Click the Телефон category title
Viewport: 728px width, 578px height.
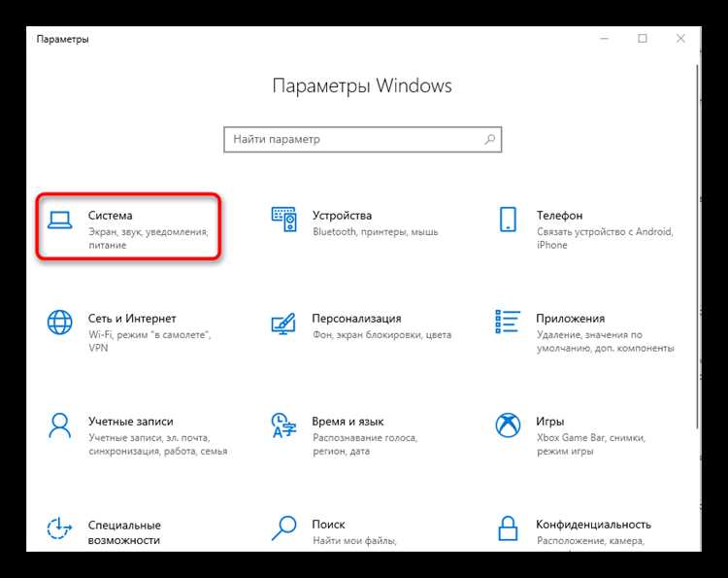(559, 216)
